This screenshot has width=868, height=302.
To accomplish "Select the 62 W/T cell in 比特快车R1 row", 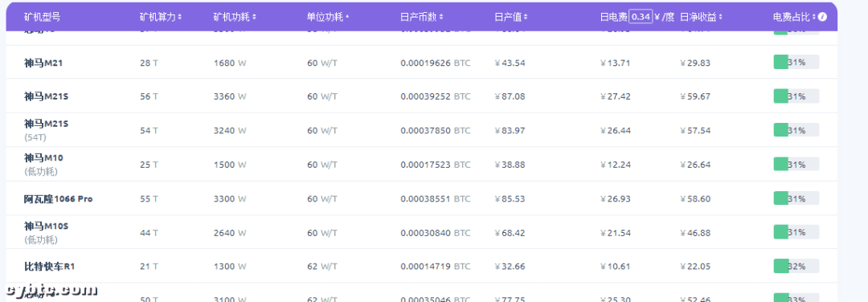I will (x=322, y=267).
